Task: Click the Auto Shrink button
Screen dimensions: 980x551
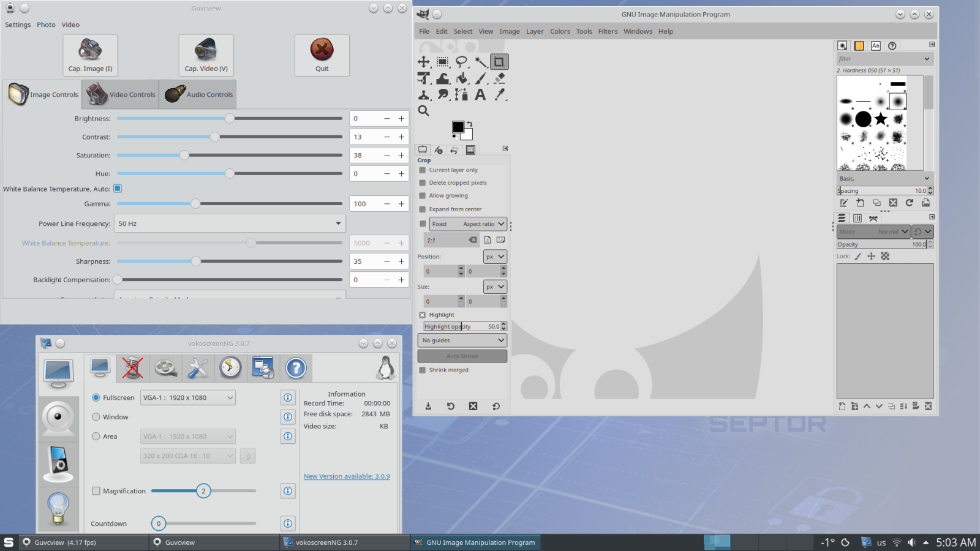Action: (x=462, y=356)
